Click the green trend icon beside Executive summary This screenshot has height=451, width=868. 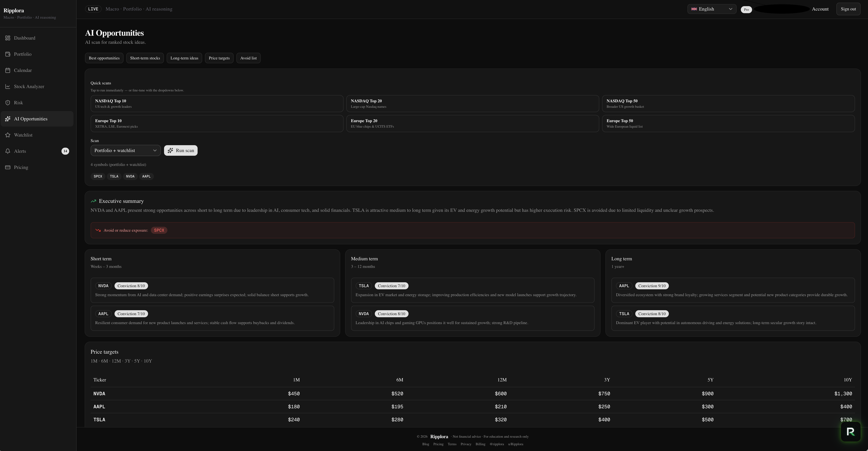coord(93,201)
